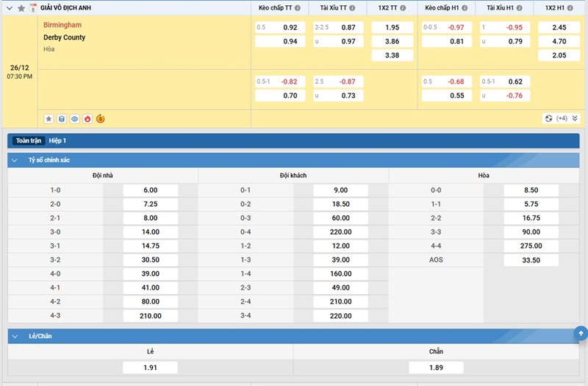Click the Hòa label under Derby County
This screenshot has width=588, height=386.
coord(49,49)
